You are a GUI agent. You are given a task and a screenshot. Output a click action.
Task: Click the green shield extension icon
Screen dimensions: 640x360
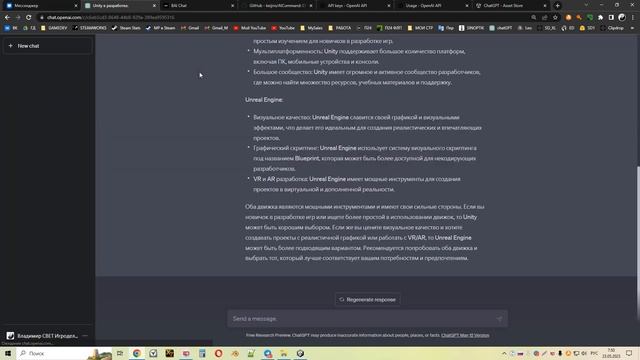click(x=590, y=18)
